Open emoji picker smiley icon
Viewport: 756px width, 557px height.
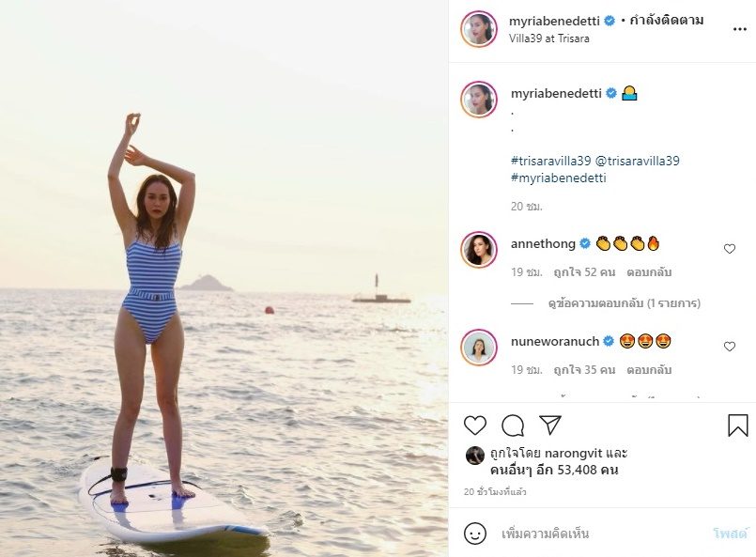coord(475,534)
